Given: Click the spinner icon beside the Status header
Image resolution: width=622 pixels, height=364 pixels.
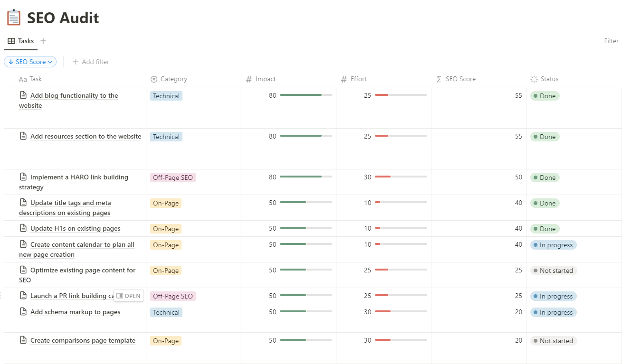Looking at the screenshot, I should point(535,79).
